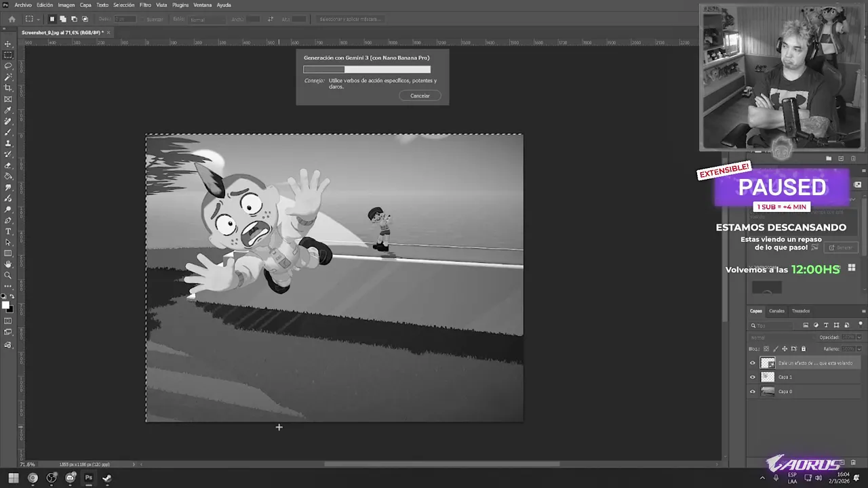Choose Subtract from selection mode
Screen dimensions: 868x488
(74, 19)
